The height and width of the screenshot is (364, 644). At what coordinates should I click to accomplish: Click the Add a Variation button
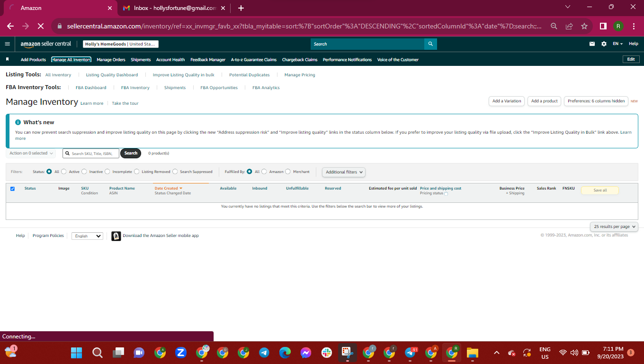pyautogui.click(x=507, y=101)
